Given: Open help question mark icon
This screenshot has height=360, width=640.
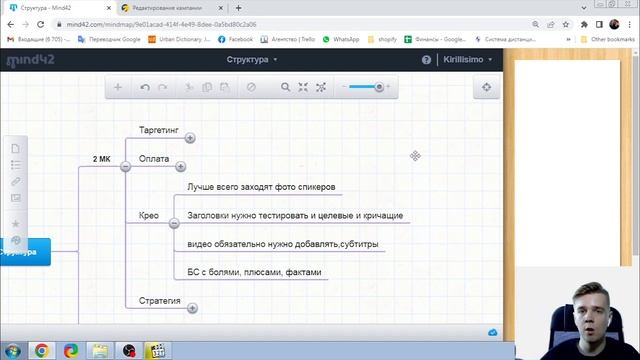Looking at the screenshot, I should 426,60.
